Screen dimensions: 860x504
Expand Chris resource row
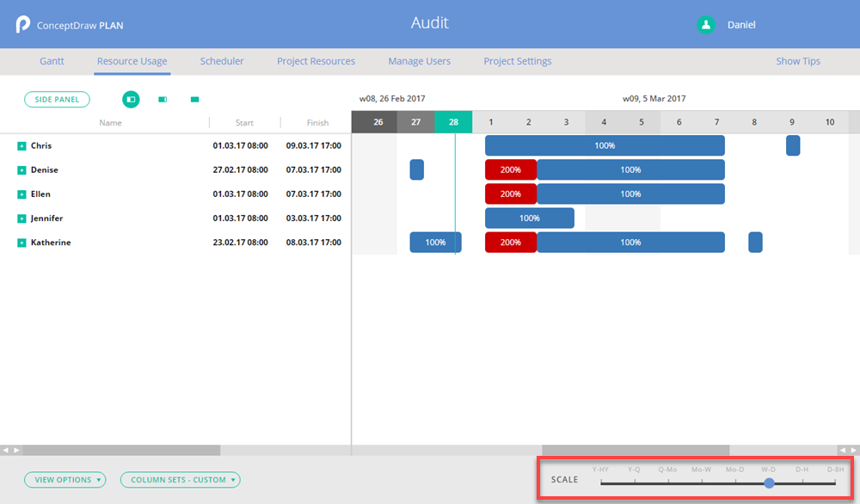[x=21, y=146]
